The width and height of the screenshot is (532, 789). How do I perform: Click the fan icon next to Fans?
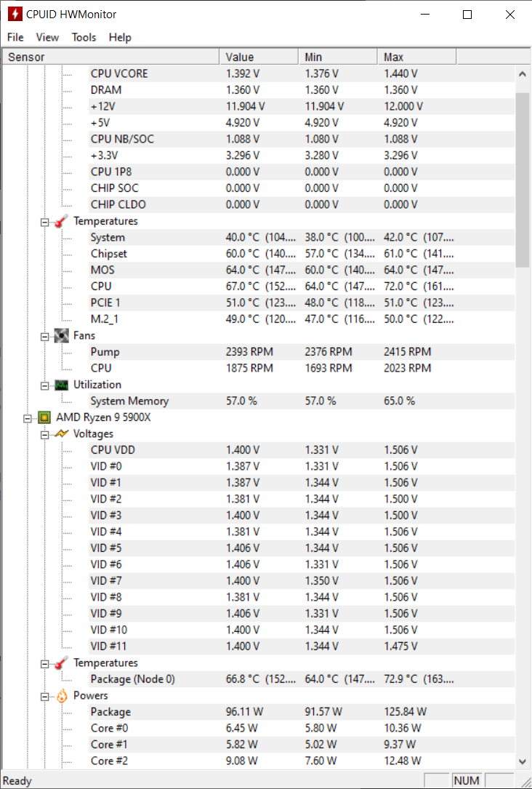pos(61,336)
